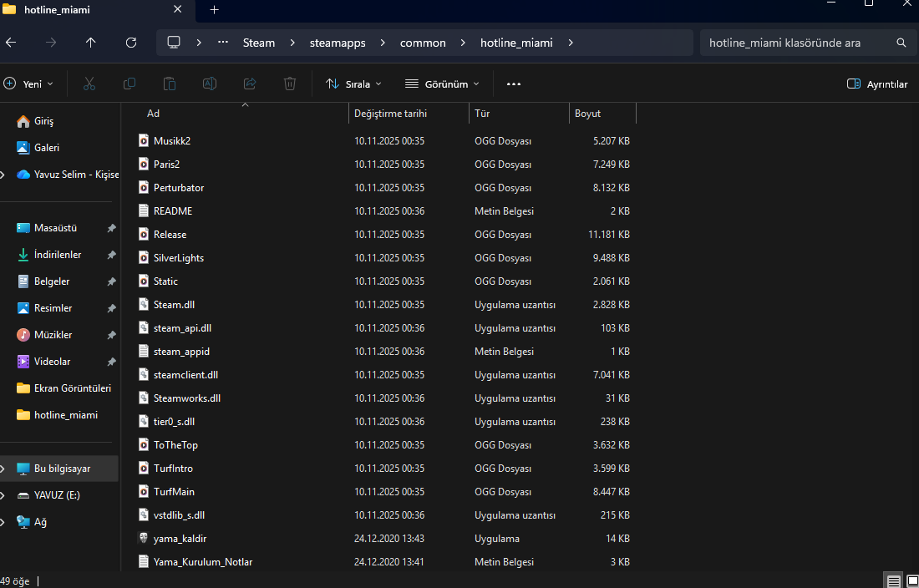Click the This PC monitor icon in address bar
919x588 pixels.
[174, 43]
